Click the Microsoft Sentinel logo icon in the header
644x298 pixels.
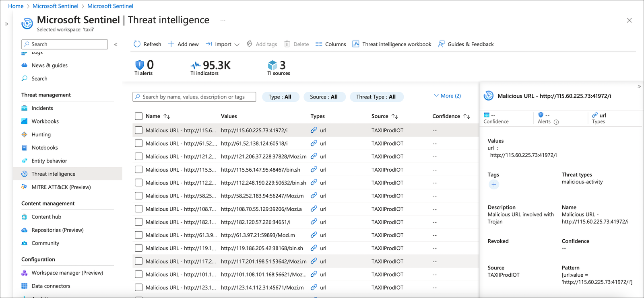click(27, 23)
